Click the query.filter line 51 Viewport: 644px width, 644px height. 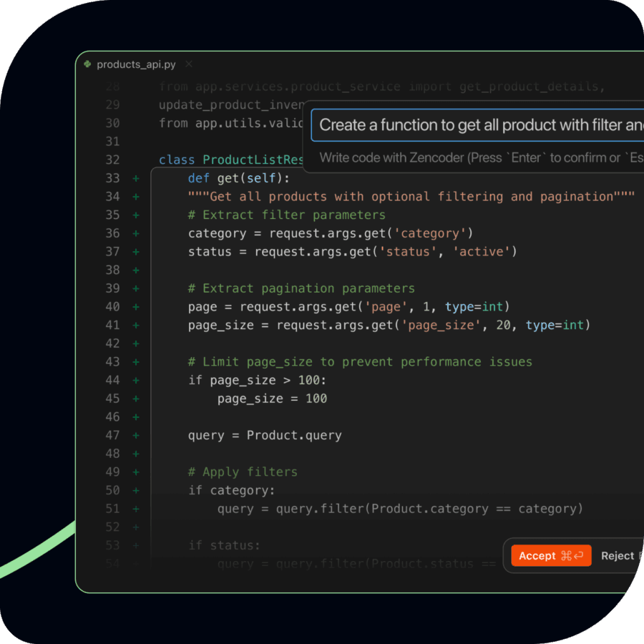(x=400, y=509)
